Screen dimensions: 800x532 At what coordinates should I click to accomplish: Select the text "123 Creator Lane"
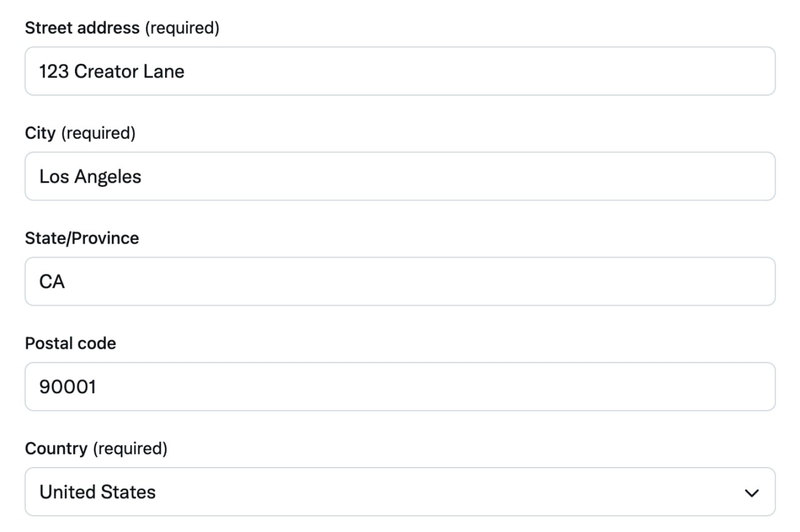[x=111, y=71]
